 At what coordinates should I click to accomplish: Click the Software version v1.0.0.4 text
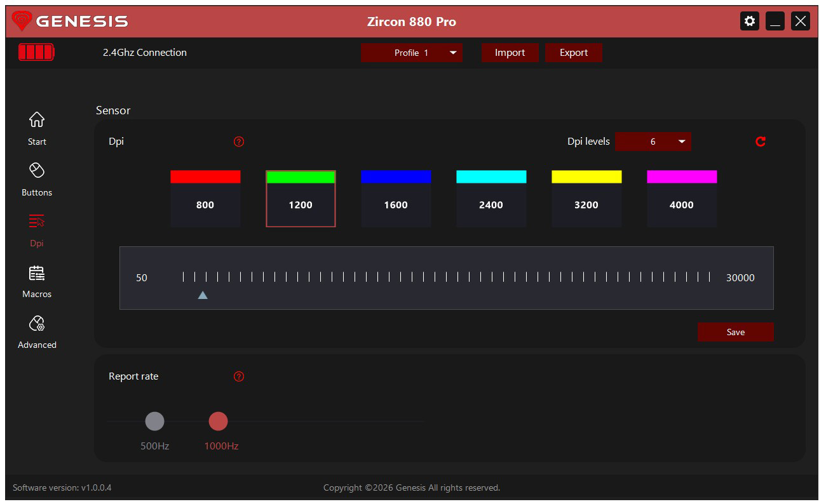point(62,487)
